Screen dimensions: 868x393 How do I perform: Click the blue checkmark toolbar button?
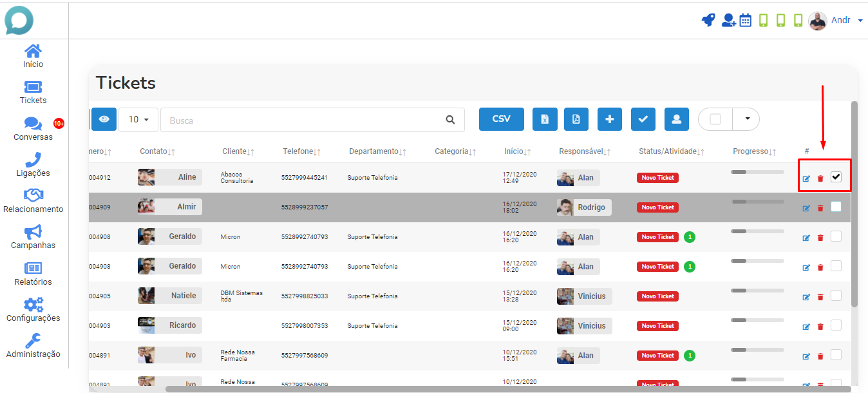click(x=643, y=119)
